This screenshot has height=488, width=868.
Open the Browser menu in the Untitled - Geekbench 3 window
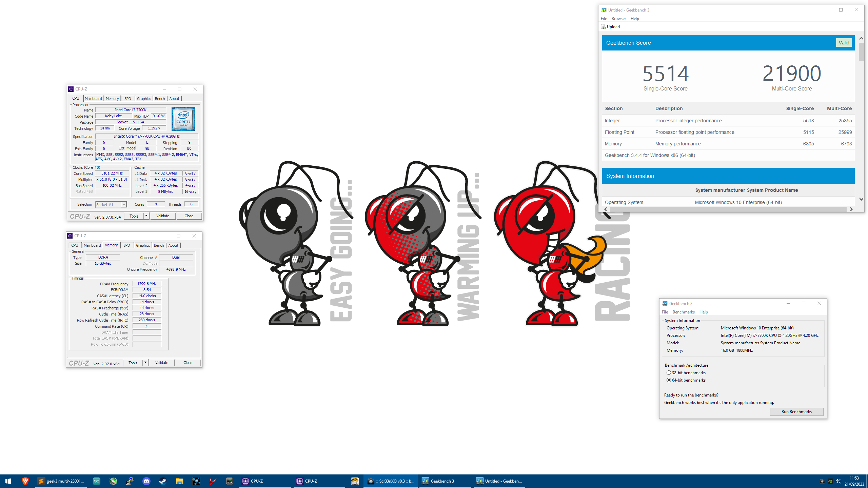coord(618,19)
